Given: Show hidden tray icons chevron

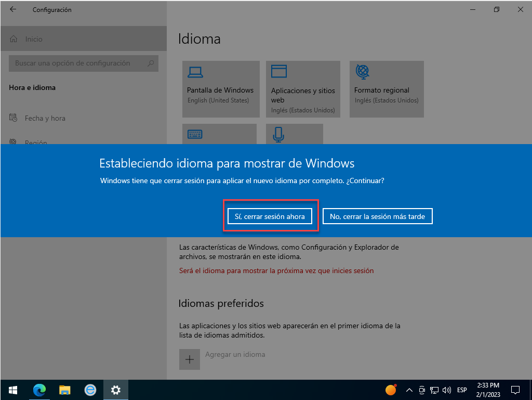Looking at the screenshot, I should click(x=409, y=390).
